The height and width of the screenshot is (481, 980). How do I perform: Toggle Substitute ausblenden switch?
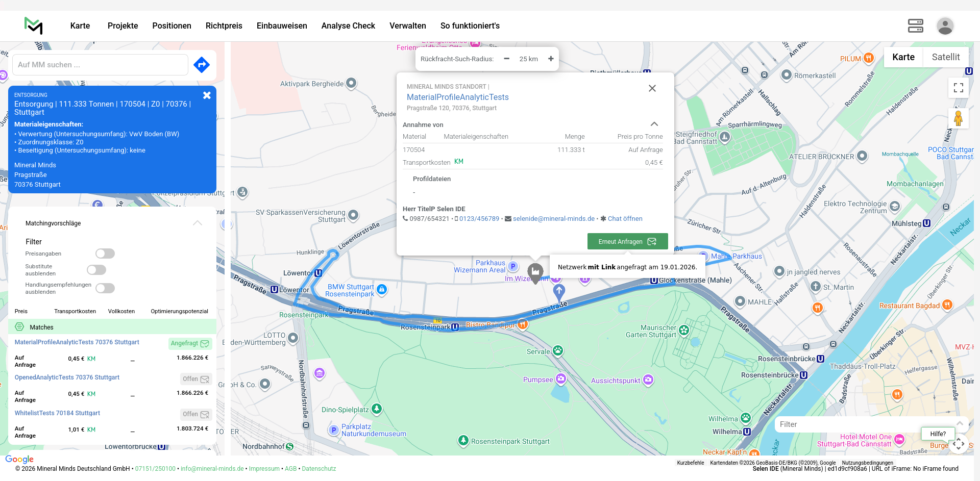coord(96,270)
